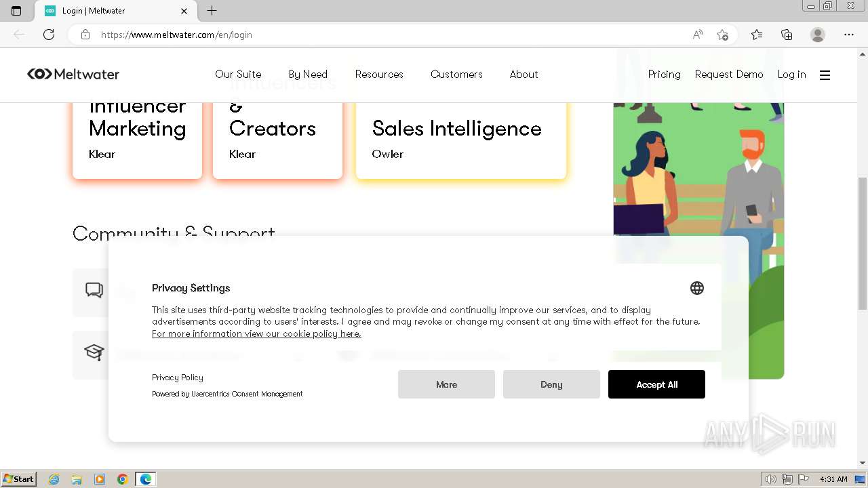
Task: Open browser Collections icon
Action: 787,35
